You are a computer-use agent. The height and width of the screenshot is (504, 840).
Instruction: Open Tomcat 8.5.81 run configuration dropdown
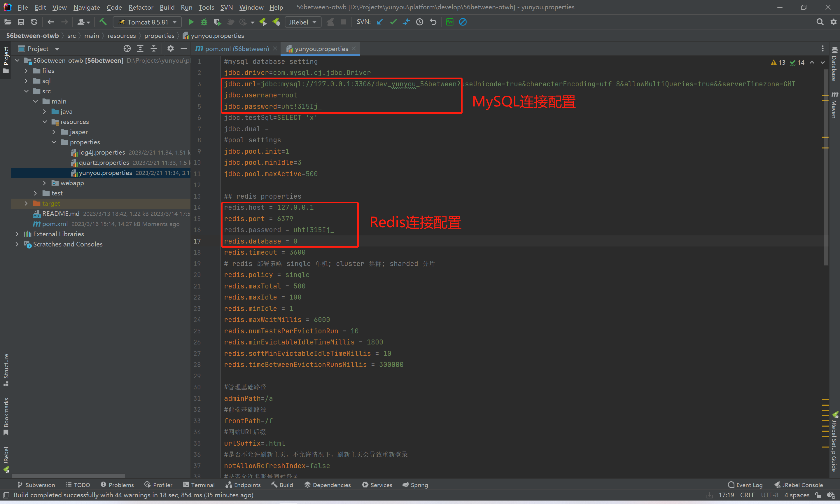[x=147, y=22]
